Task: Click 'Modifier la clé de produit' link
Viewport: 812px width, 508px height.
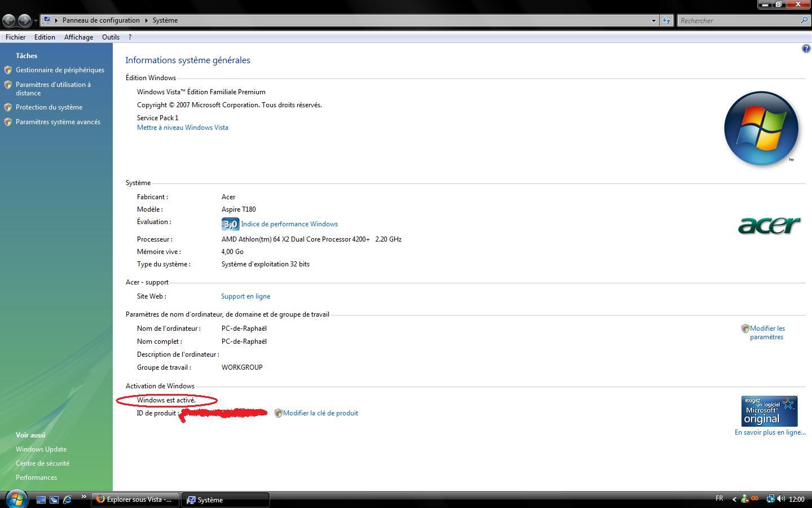Action: (x=320, y=413)
